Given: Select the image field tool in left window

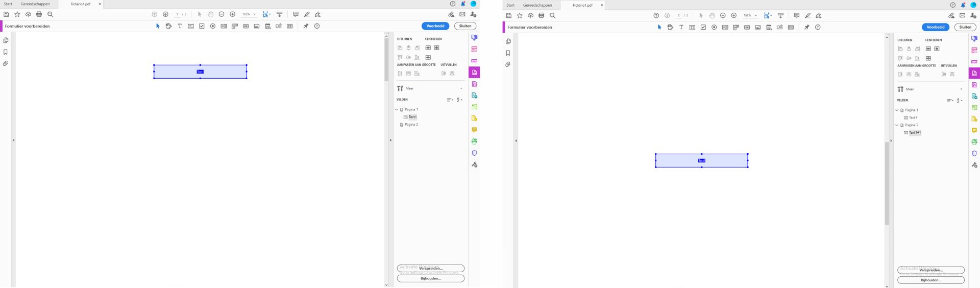Looking at the screenshot, I should tap(257, 26).
